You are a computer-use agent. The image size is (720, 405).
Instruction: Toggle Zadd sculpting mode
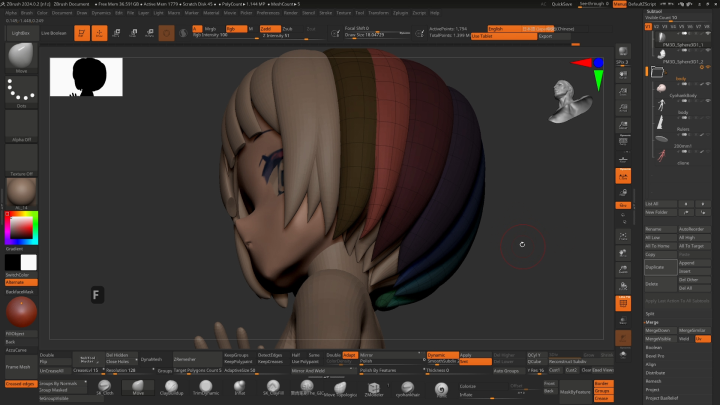pyautogui.click(x=268, y=29)
